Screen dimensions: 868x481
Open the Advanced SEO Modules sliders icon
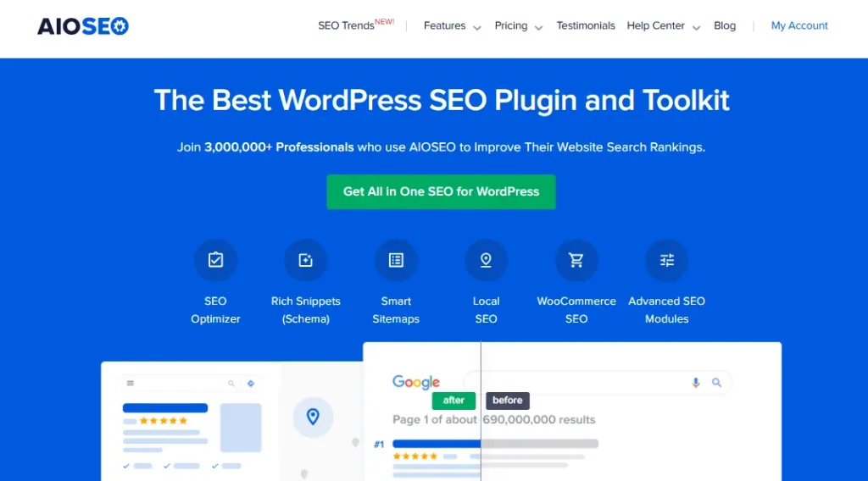tap(666, 260)
